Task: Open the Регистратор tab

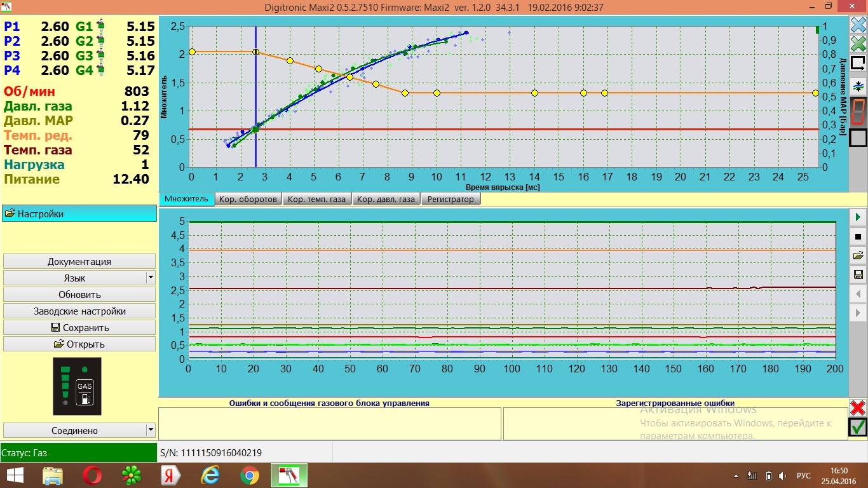Action: [451, 199]
